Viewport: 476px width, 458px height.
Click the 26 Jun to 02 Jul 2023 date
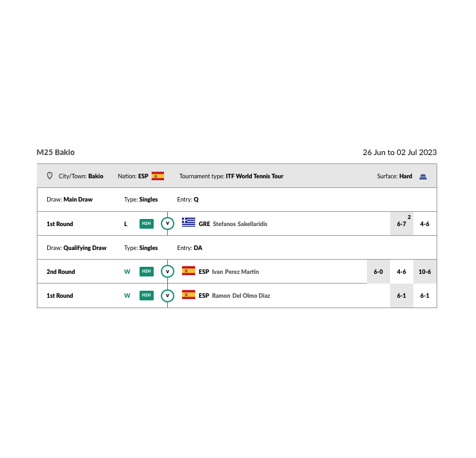tap(399, 152)
